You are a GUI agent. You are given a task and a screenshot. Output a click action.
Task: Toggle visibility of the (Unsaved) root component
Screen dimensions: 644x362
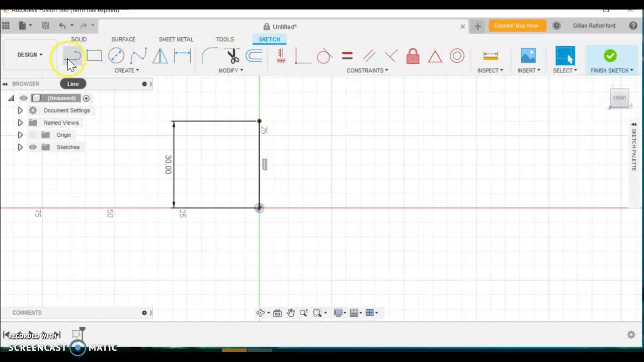tap(24, 98)
